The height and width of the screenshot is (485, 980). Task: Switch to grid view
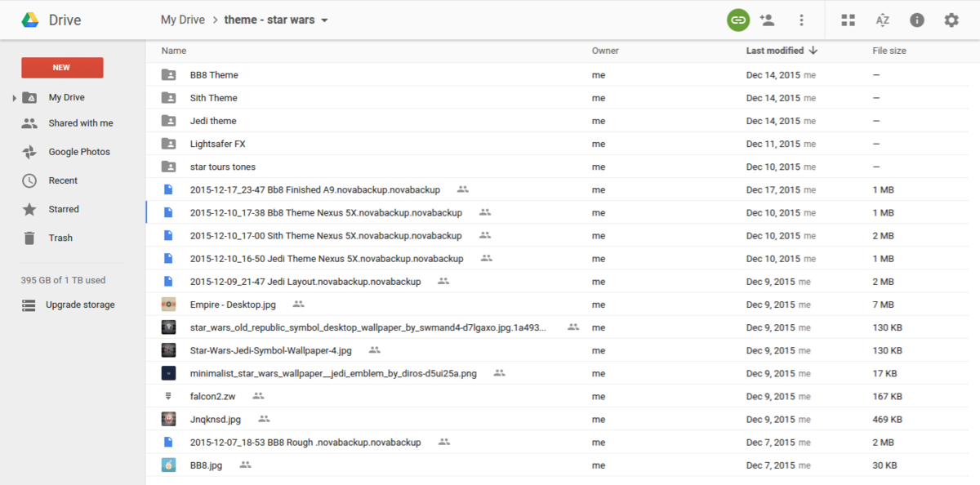(x=848, y=19)
